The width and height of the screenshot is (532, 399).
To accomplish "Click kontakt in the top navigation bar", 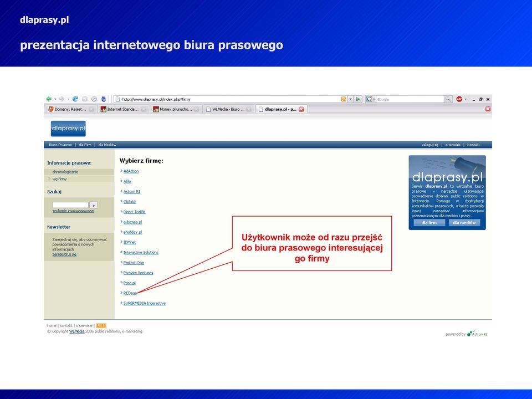I will (474, 145).
